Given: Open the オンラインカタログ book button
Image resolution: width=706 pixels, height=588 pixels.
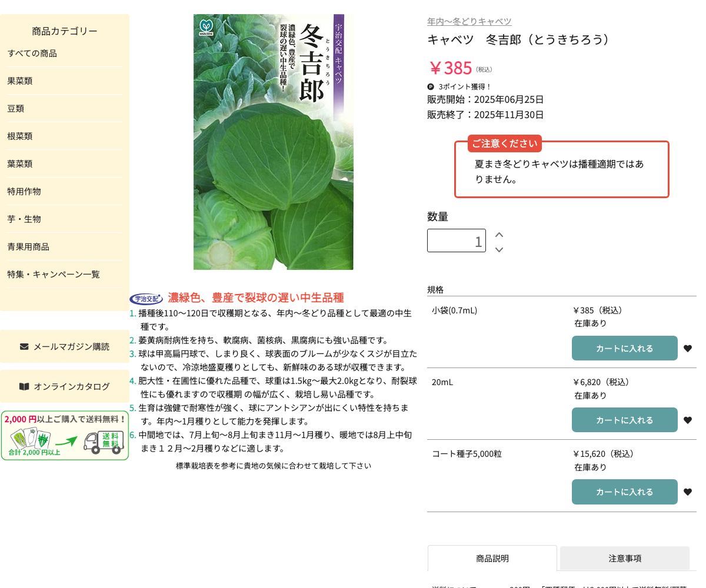Looking at the screenshot, I should 65,387.
